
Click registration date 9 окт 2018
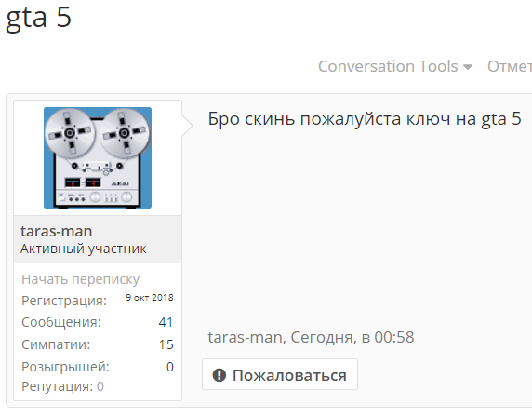coord(150,298)
